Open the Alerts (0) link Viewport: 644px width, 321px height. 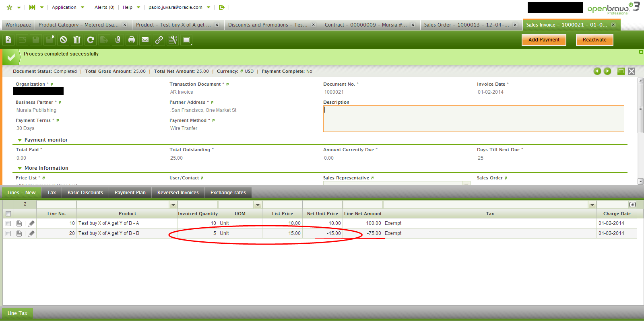(x=104, y=7)
